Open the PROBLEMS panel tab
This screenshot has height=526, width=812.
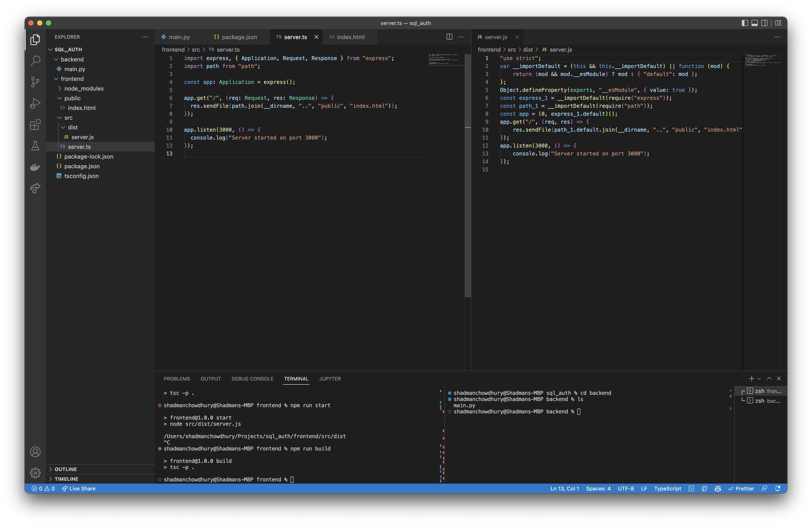[176, 378]
